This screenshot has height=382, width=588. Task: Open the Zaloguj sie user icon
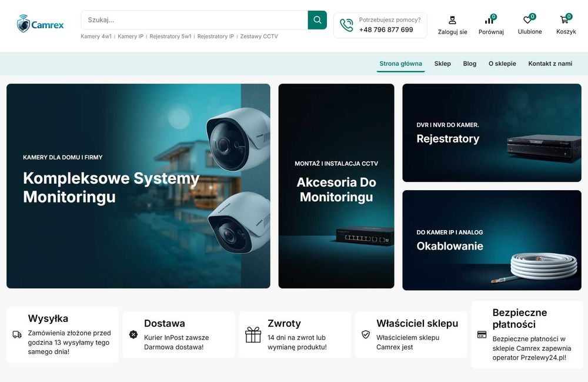point(452,20)
